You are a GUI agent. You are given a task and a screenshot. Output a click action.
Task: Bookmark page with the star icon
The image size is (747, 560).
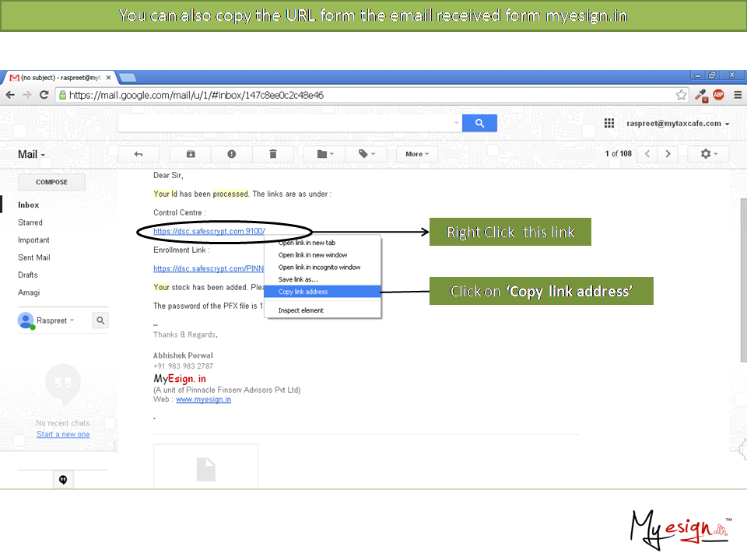pos(682,95)
